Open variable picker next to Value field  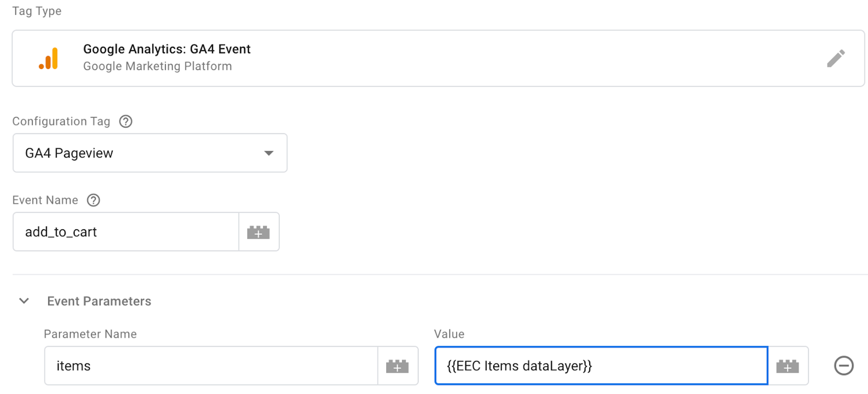click(787, 366)
